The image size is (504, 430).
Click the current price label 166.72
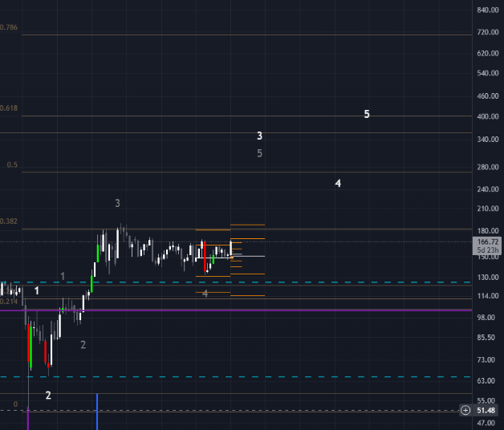488,241
